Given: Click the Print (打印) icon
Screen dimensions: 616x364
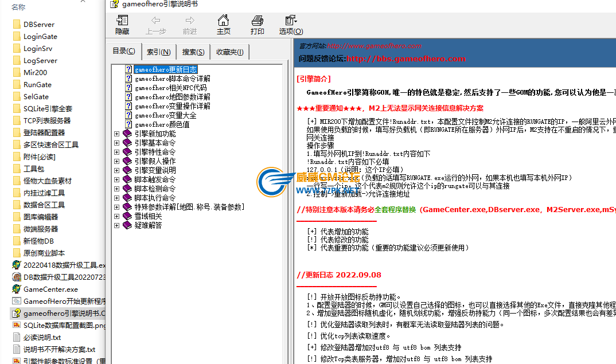Looking at the screenshot, I should pos(258,21).
